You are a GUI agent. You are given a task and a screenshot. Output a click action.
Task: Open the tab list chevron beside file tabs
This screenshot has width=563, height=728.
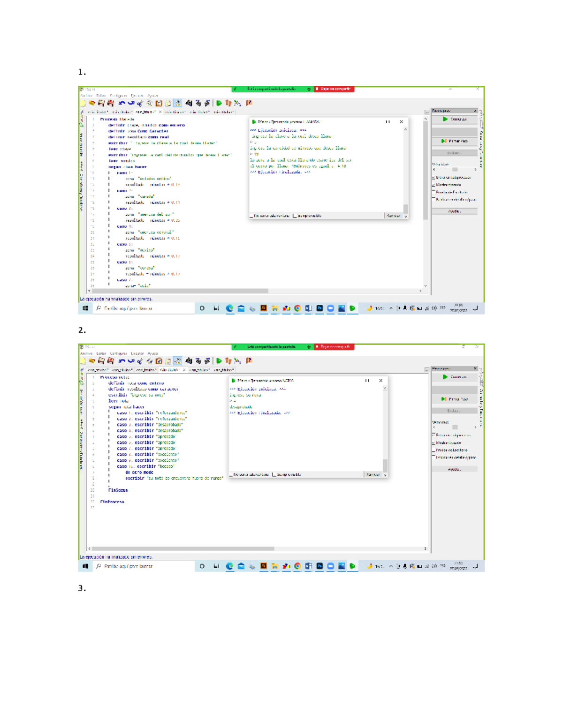point(426,112)
